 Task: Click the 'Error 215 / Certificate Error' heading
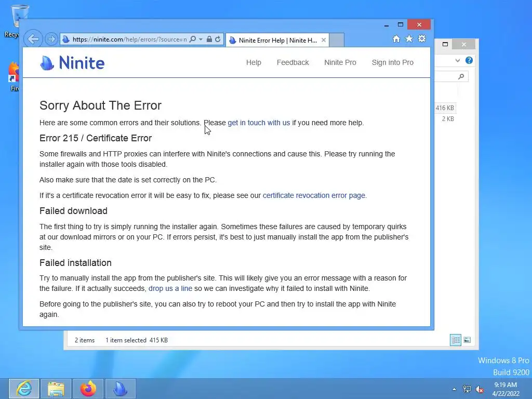coord(96,138)
